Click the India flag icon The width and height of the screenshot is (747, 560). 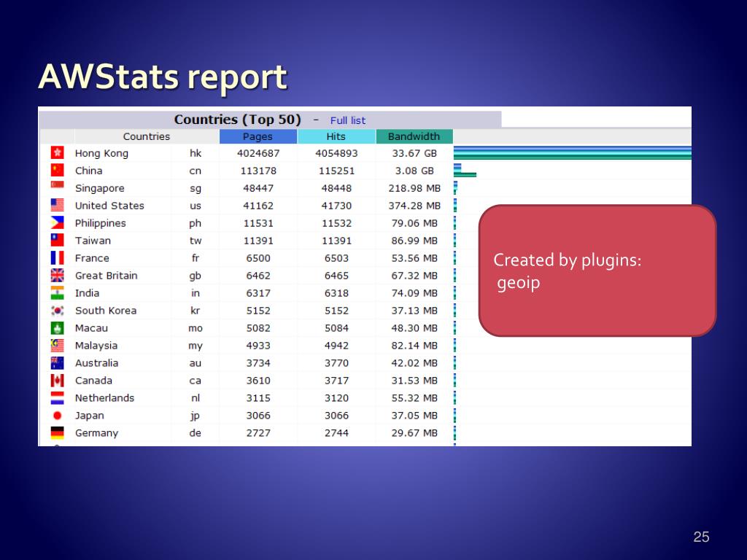[x=57, y=292]
